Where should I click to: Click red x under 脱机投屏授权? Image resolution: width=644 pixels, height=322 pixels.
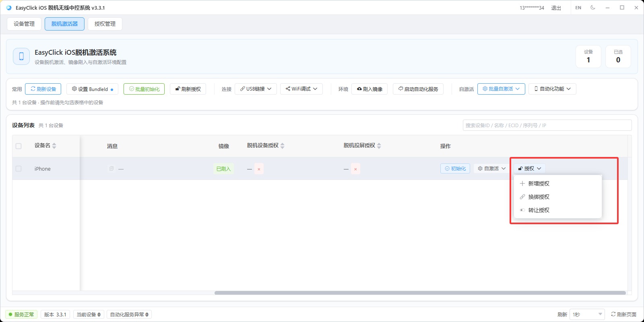[355, 169]
